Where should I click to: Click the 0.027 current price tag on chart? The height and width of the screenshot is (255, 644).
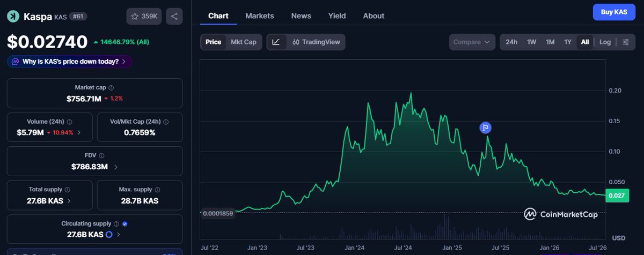point(616,196)
